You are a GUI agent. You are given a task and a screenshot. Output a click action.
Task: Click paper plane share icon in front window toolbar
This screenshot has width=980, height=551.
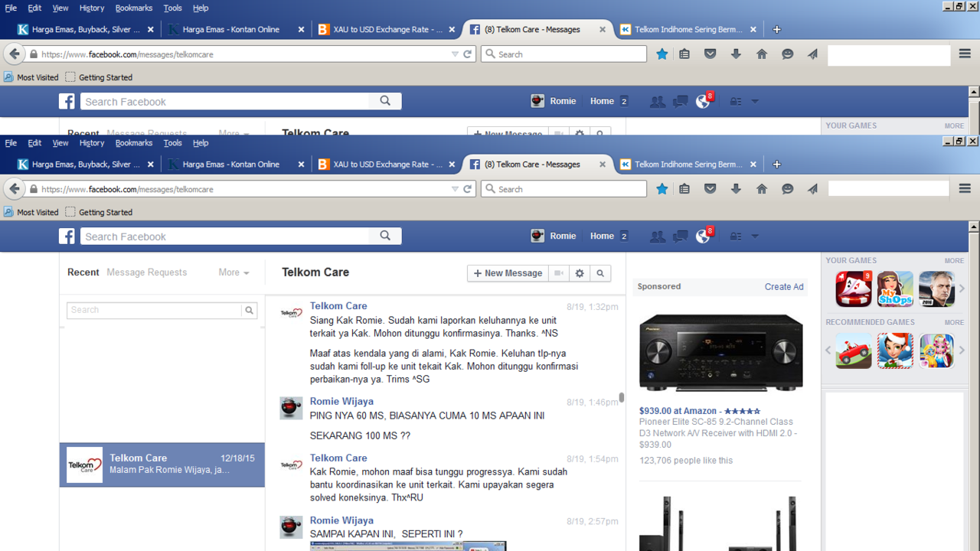pos(813,189)
